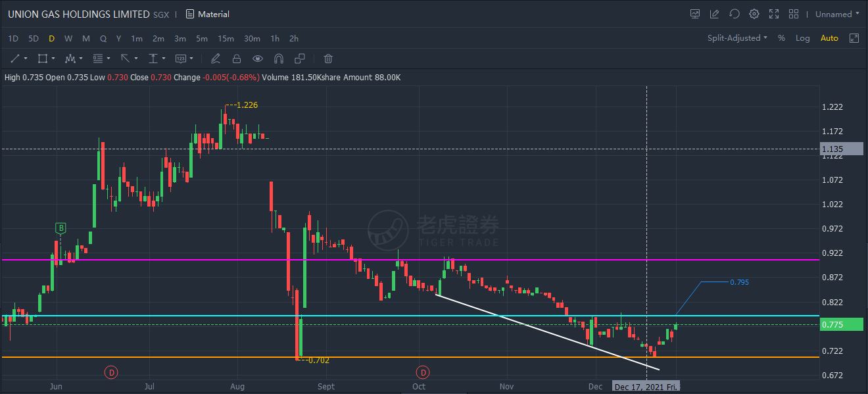This screenshot has height=394, width=868.
Task: Click the 0.775 current price tag
Action: point(842,324)
